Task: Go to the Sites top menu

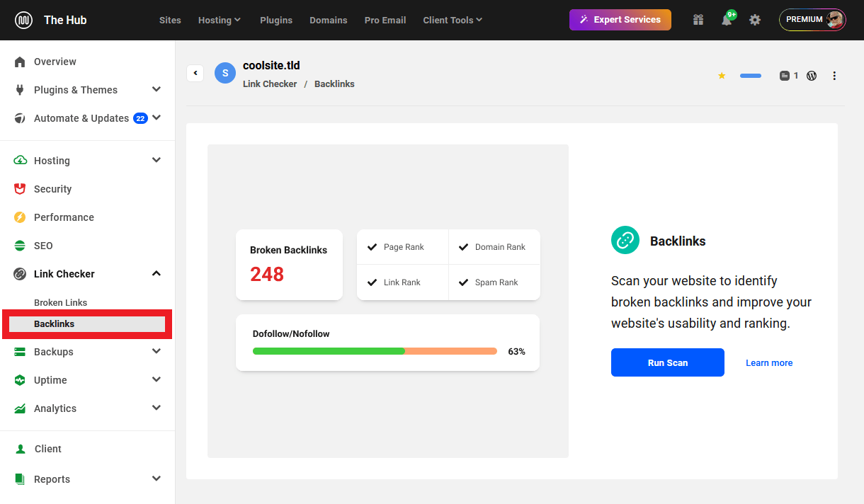Action: click(x=170, y=20)
